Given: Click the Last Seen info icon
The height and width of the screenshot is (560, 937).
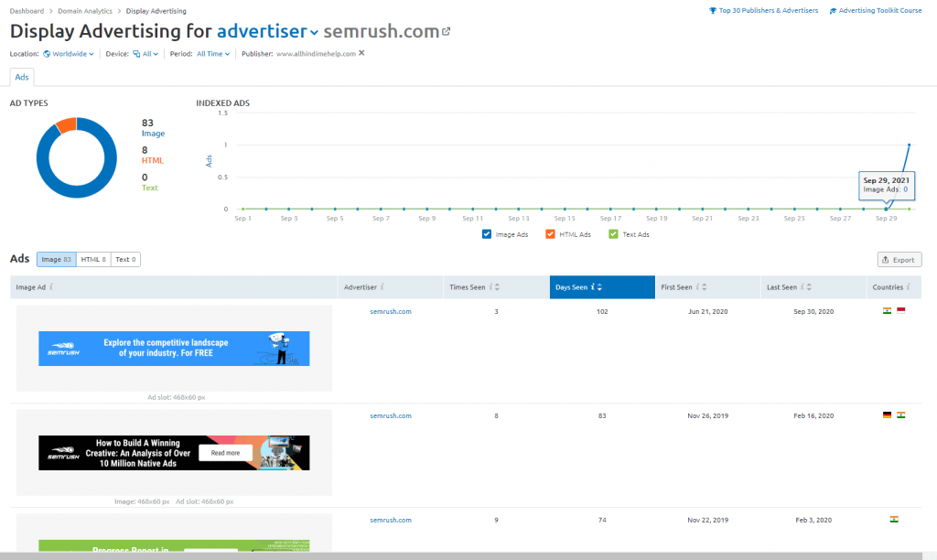Looking at the screenshot, I should [x=802, y=287].
